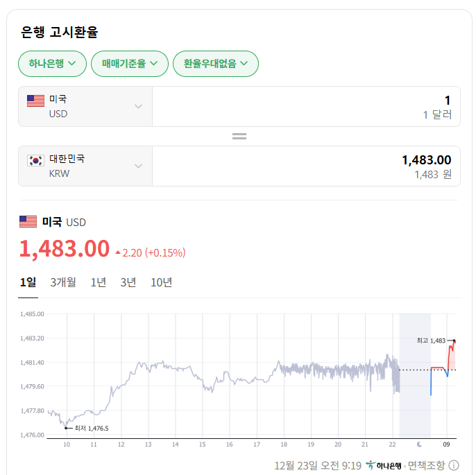Viewport: 476px width, 475px height.
Task: Click the moon icon on chart axis
Action: click(419, 444)
